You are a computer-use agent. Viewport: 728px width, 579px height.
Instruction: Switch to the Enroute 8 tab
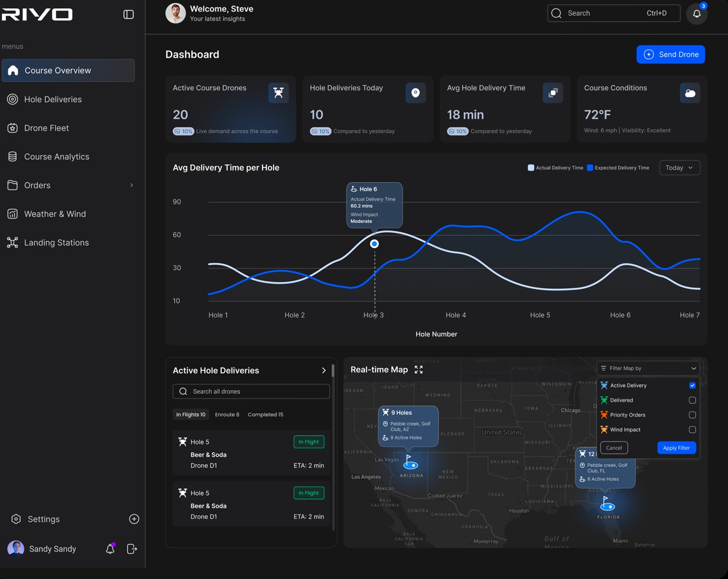227,415
